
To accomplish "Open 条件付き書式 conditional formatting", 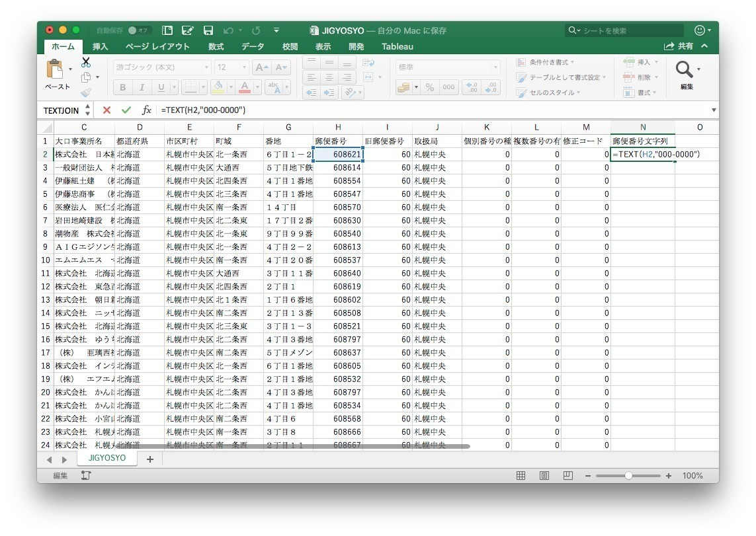I will [x=548, y=62].
